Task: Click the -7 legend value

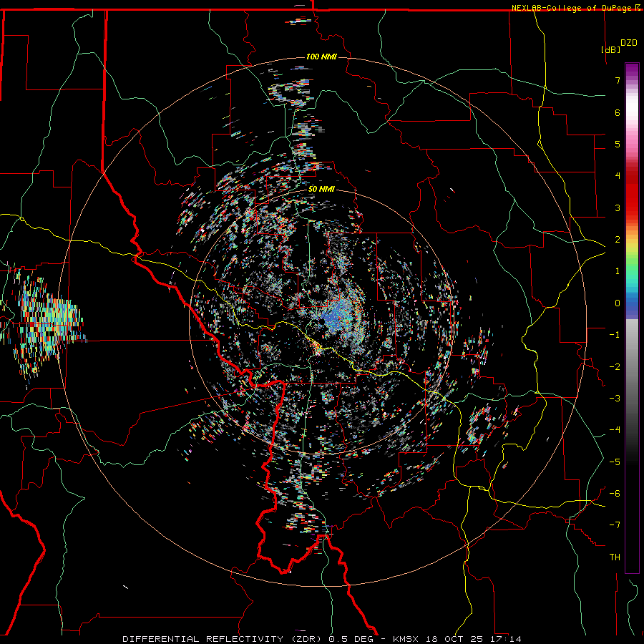Action: 615,525
